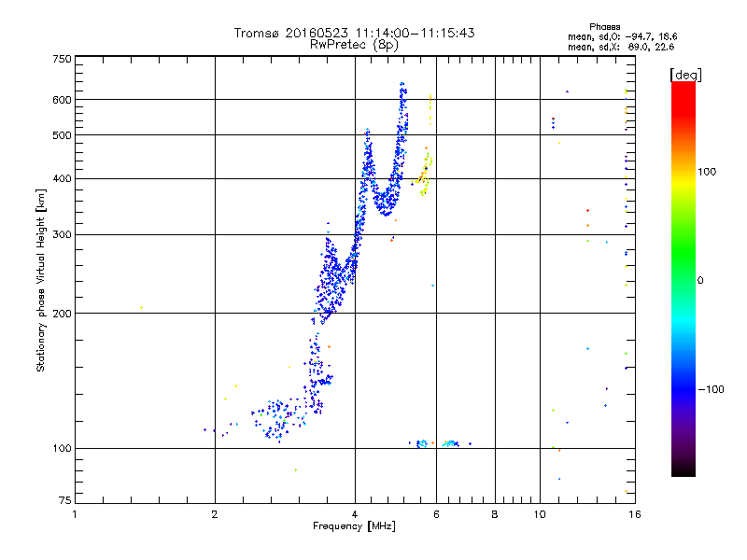
Task: Click the colorbar '0' tick label
Action: (x=700, y=281)
